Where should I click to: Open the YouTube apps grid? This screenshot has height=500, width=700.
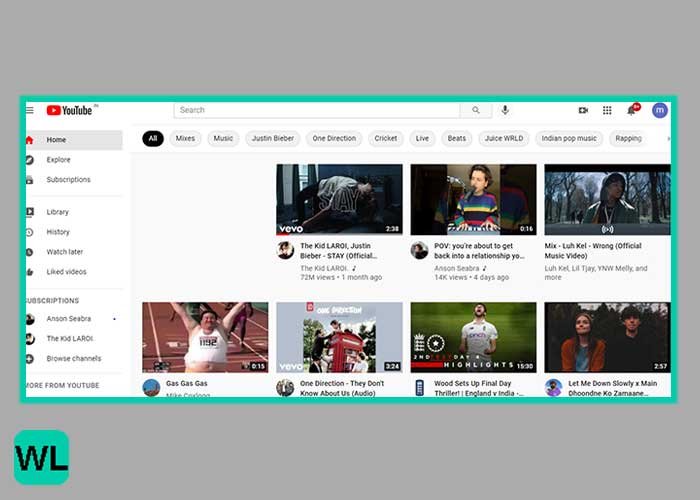pos(607,110)
